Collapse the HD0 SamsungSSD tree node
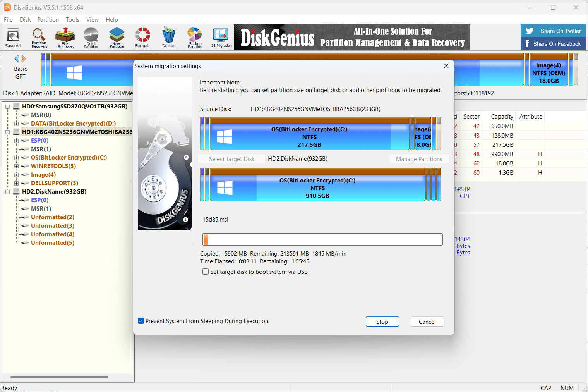 [7, 107]
